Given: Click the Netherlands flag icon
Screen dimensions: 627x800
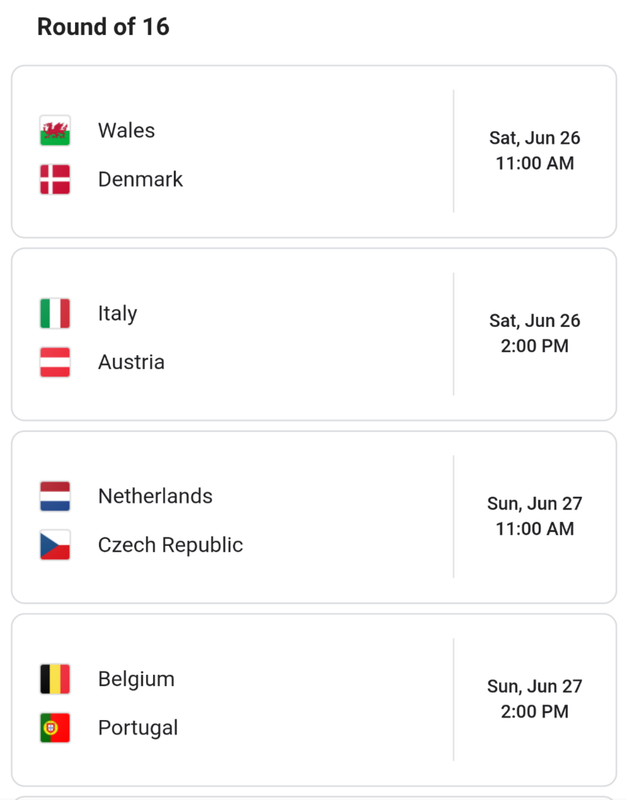Looking at the screenshot, I should [55, 496].
